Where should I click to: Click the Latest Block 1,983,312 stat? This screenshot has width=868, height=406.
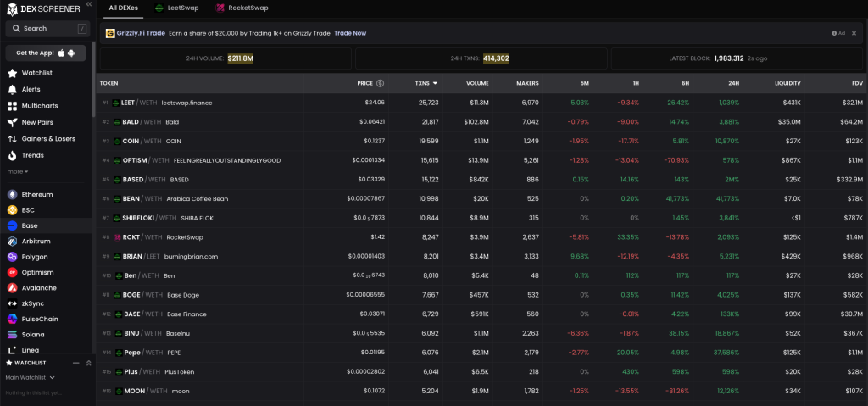click(737, 58)
